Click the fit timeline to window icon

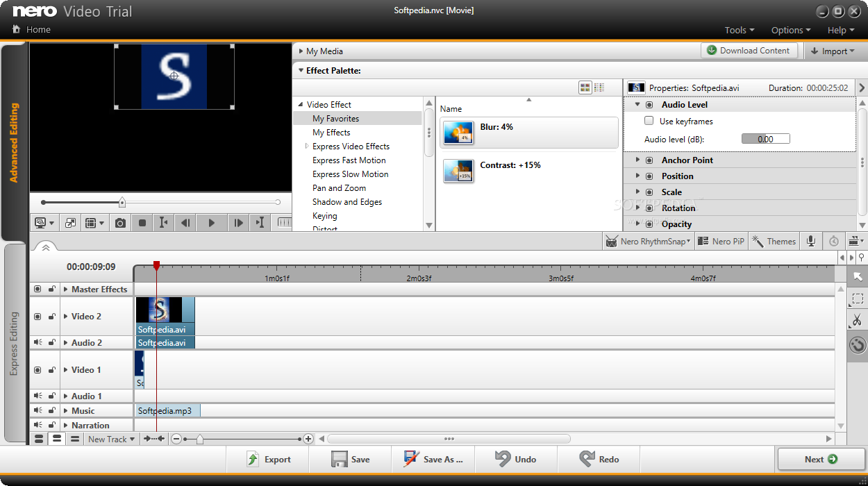153,439
